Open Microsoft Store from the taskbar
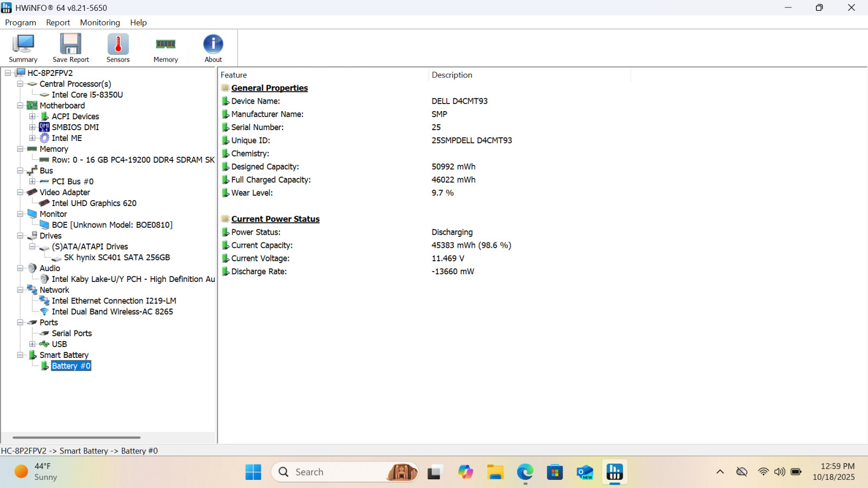 pyautogui.click(x=555, y=472)
